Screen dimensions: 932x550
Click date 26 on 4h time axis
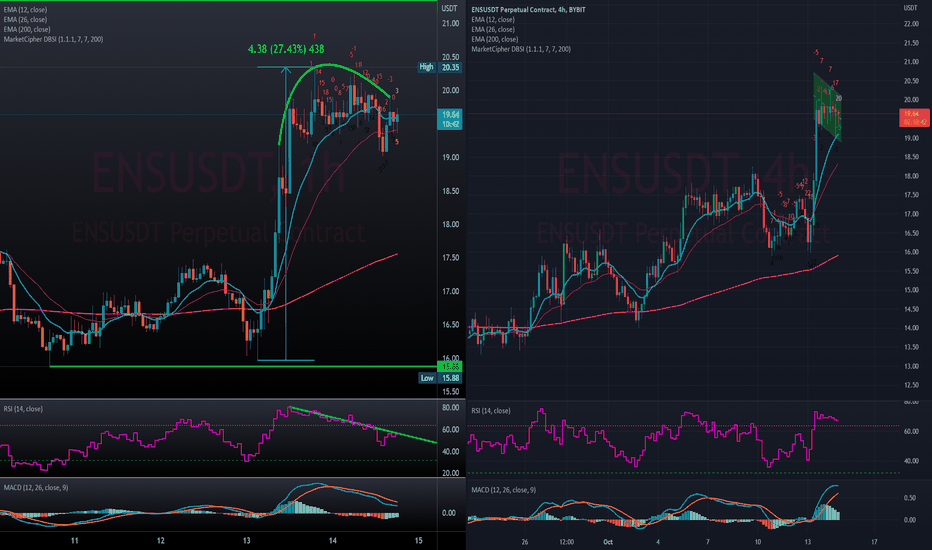click(524, 542)
